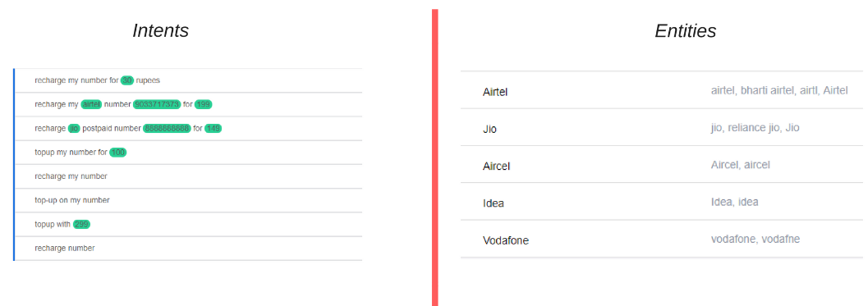This screenshot has height=306, width=868.
Task: Select the '199' amount tag
Action: [x=203, y=104]
